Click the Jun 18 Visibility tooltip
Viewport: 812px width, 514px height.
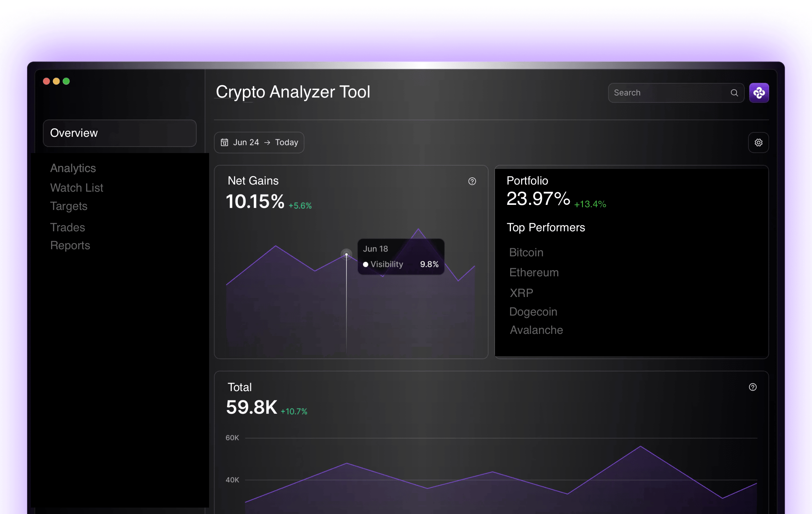tap(401, 257)
